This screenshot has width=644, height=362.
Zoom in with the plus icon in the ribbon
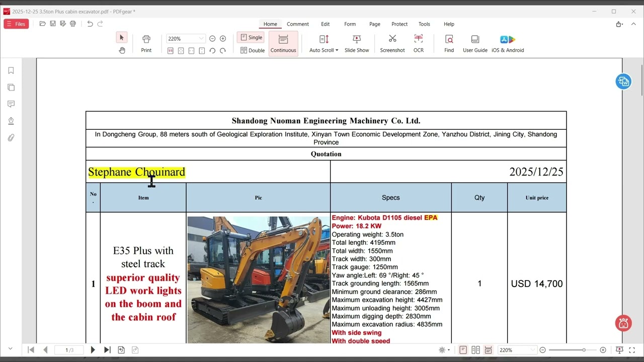[x=223, y=39]
